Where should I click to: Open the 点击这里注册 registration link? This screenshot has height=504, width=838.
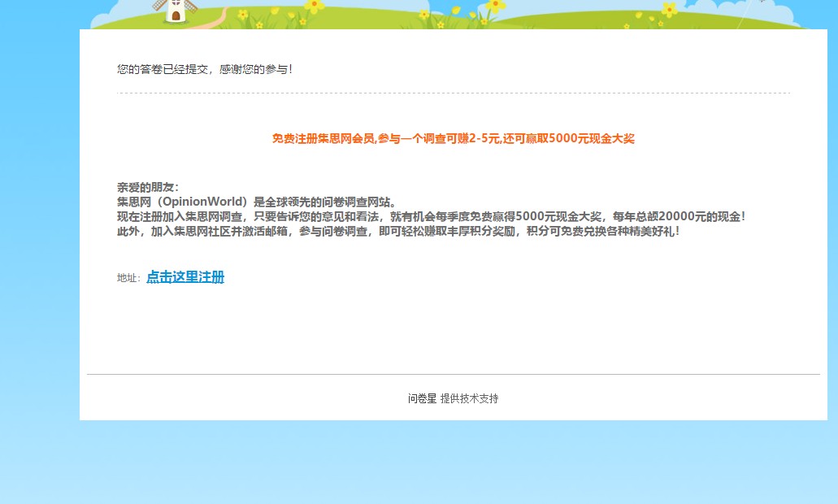click(185, 277)
